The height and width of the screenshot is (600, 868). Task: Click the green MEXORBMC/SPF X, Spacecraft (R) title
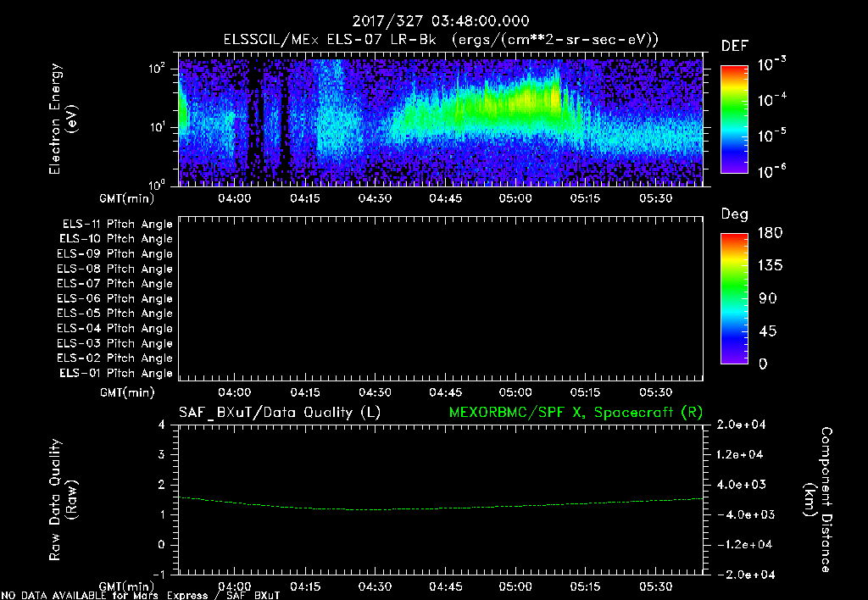pos(576,413)
